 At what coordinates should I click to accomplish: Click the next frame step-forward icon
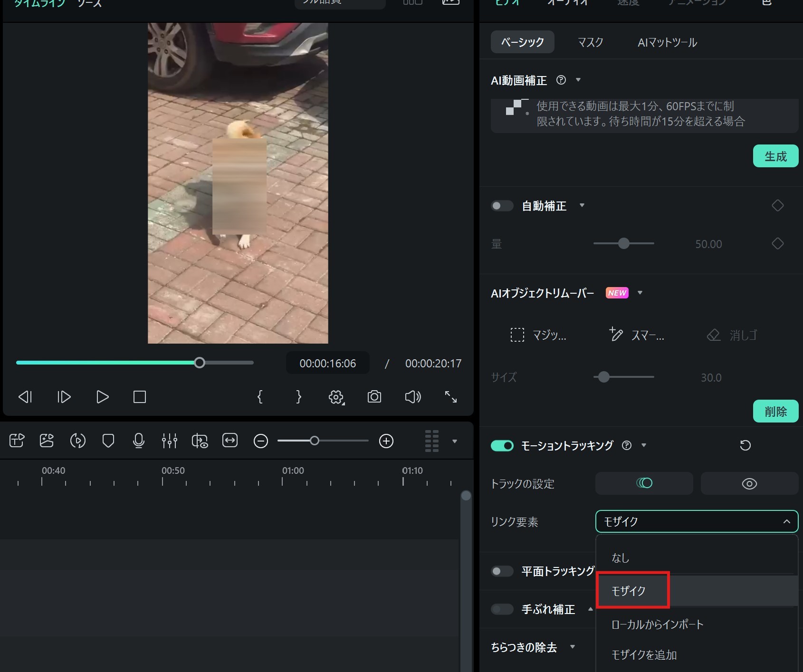coord(64,397)
